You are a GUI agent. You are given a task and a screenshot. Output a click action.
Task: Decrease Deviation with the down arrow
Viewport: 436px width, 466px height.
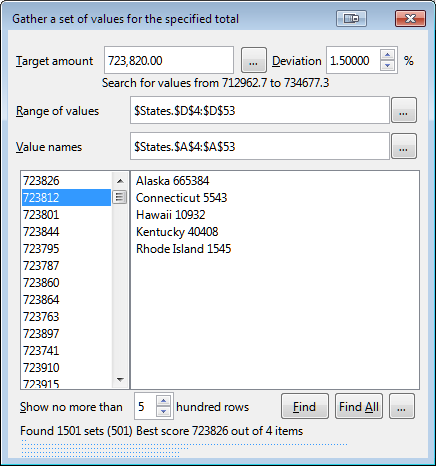pos(387,66)
